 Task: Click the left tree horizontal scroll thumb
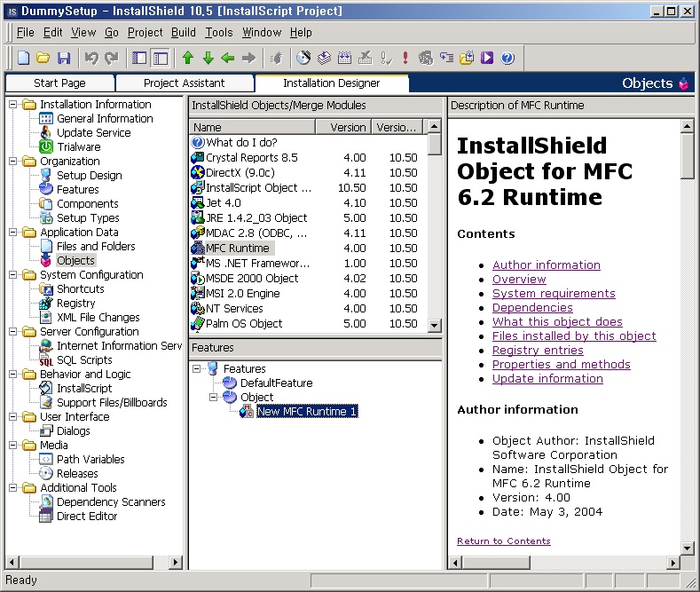pyautogui.click(x=87, y=562)
